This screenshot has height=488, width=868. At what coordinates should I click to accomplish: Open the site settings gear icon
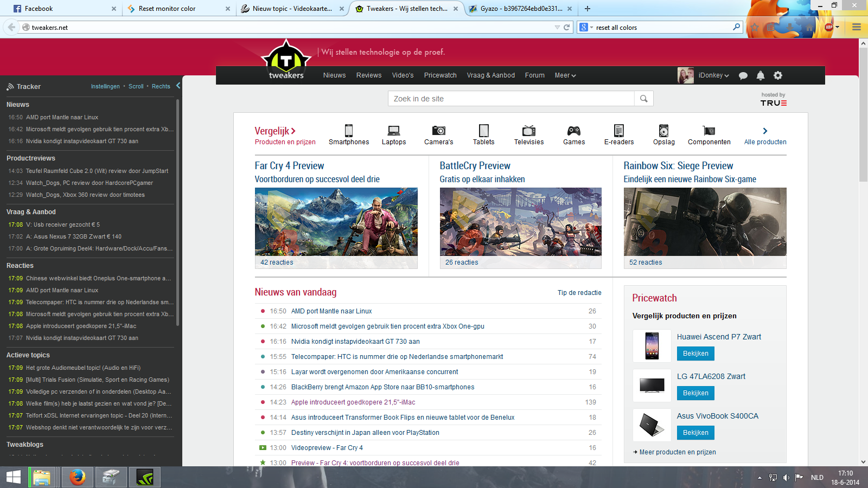pyautogui.click(x=778, y=75)
